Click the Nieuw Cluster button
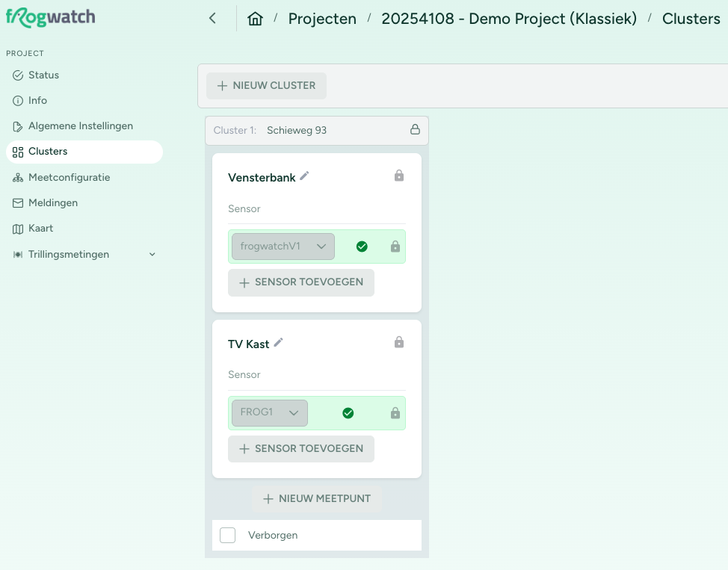The height and width of the screenshot is (570, 728). click(267, 86)
